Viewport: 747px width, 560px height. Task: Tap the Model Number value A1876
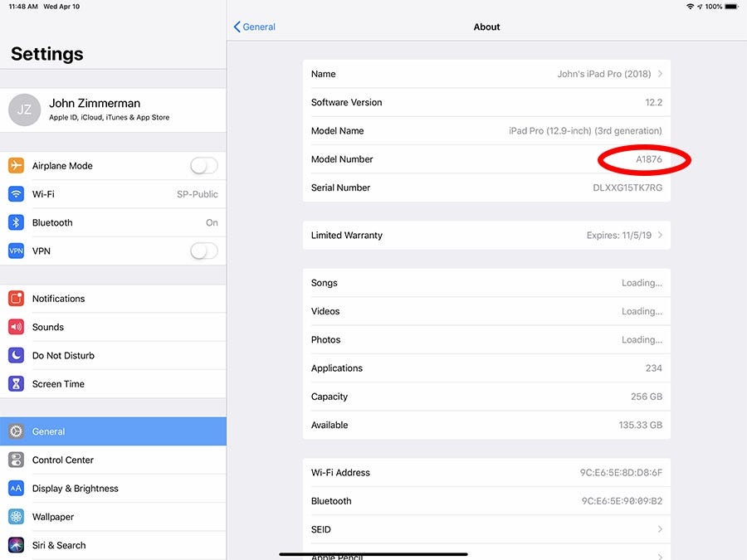point(649,159)
